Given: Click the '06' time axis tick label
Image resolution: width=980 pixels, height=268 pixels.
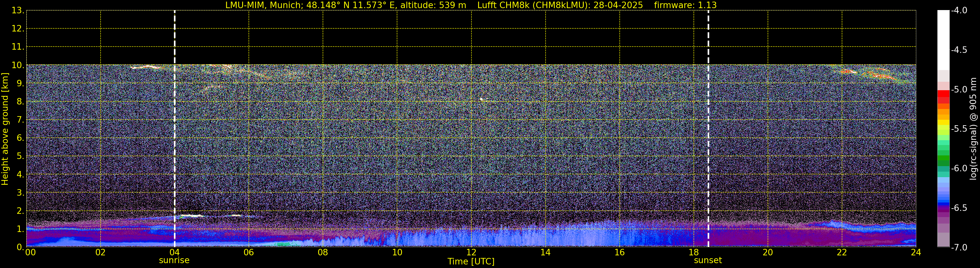Looking at the screenshot, I should coord(249,252).
